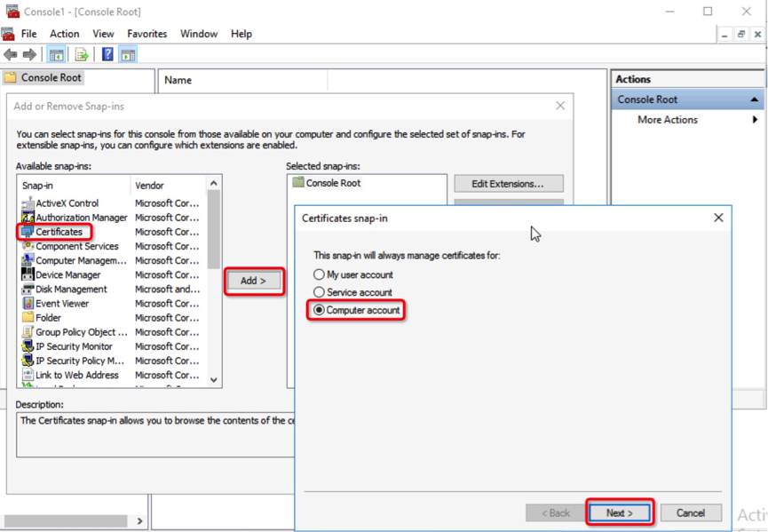This screenshot has height=532, width=768.
Task: Select the Device Manager snap-in icon
Action: [28, 275]
